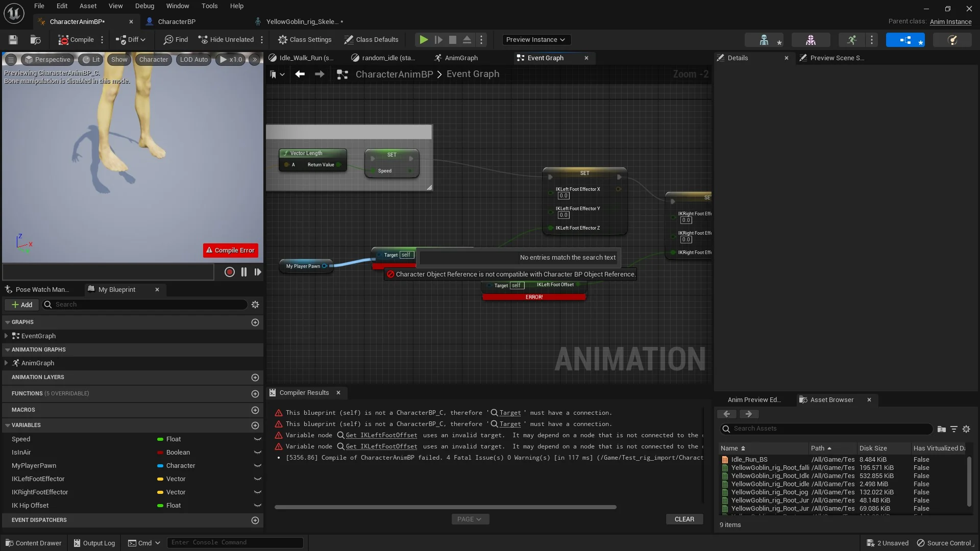The width and height of the screenshot is (980, 551).
Task: Toggle Hide Unrelated nodes
Action: [226, 40]
